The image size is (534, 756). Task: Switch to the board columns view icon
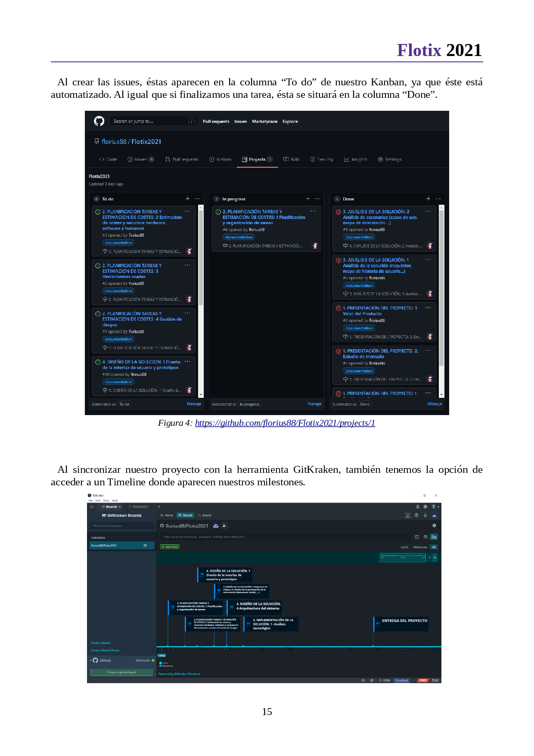pyautogui.click(x=417, y=537)
